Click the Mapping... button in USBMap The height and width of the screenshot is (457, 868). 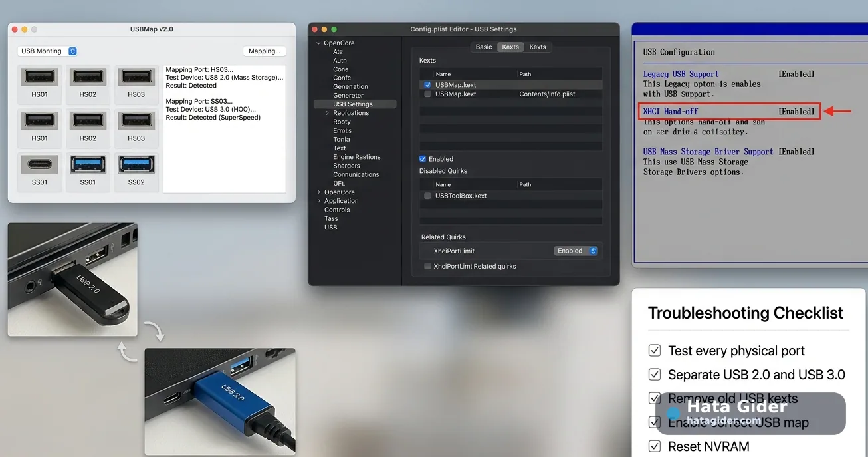(x=265, y=51)
